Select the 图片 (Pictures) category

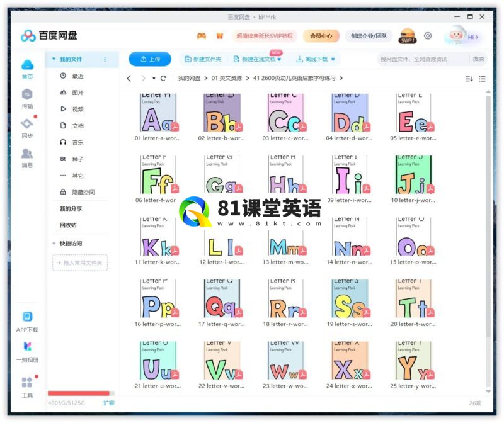point(77,92)
